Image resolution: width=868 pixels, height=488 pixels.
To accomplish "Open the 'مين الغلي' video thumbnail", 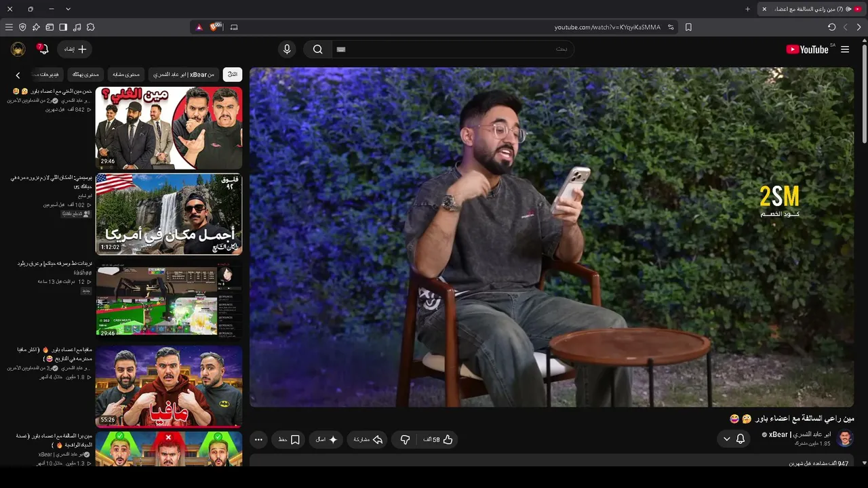I will [x=169, y=127].
